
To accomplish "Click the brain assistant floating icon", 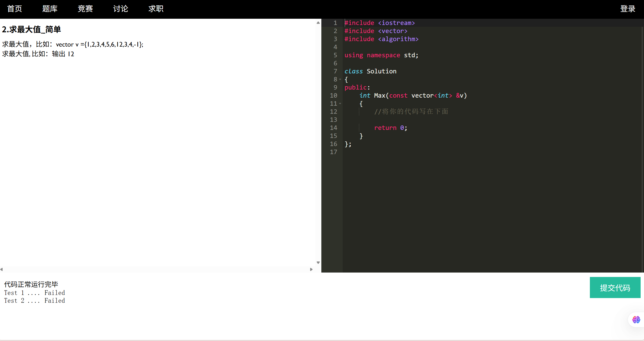I will click(x=636, y=319).
